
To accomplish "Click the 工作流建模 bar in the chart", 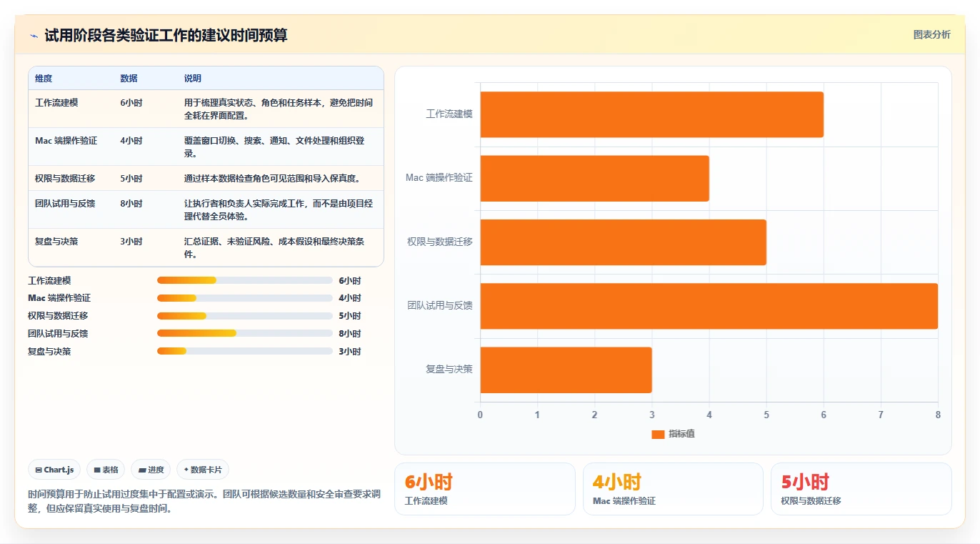I will point(651,114).
